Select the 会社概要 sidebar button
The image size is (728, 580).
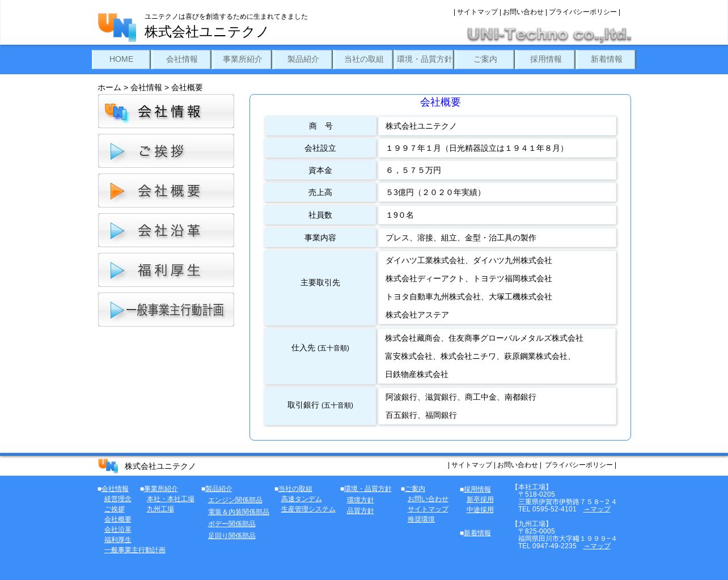point(166,190)
